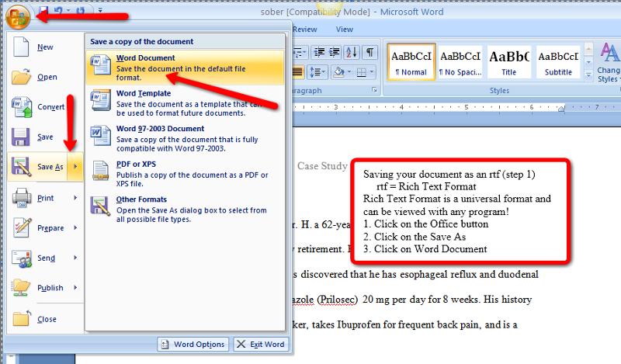
Task: Expand the Send submenu arrow
Action: coord(75,258)
